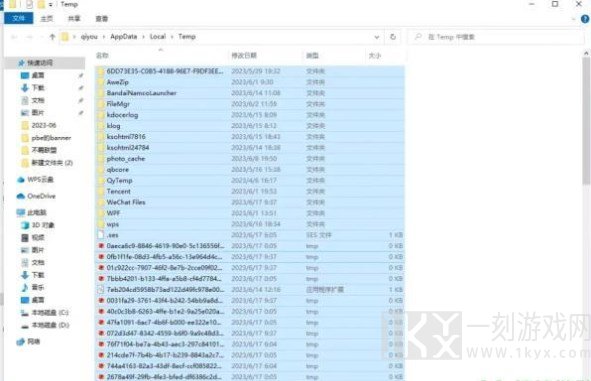Select the BandaiNamcoLauncher folder icon
The width and height of the screenshot is (591, 381).
click(101, 93)
